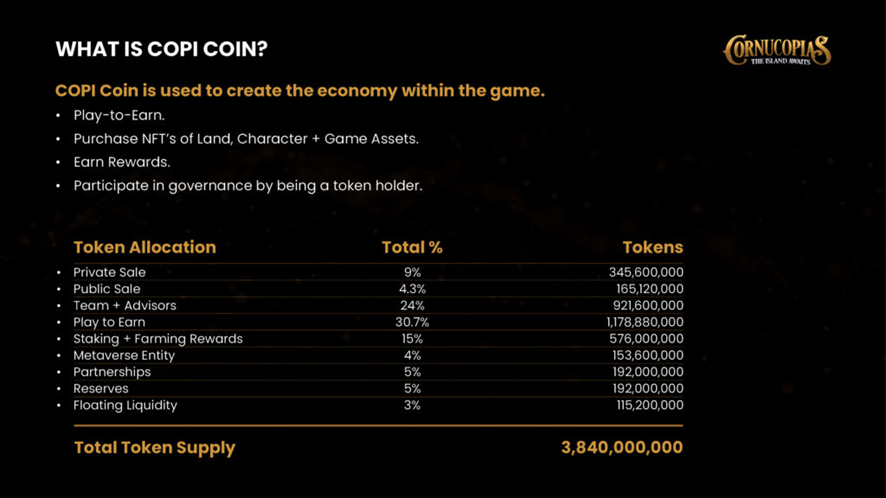
Task: Click the 'Total %' column header
Action: (x=412, y=248)
